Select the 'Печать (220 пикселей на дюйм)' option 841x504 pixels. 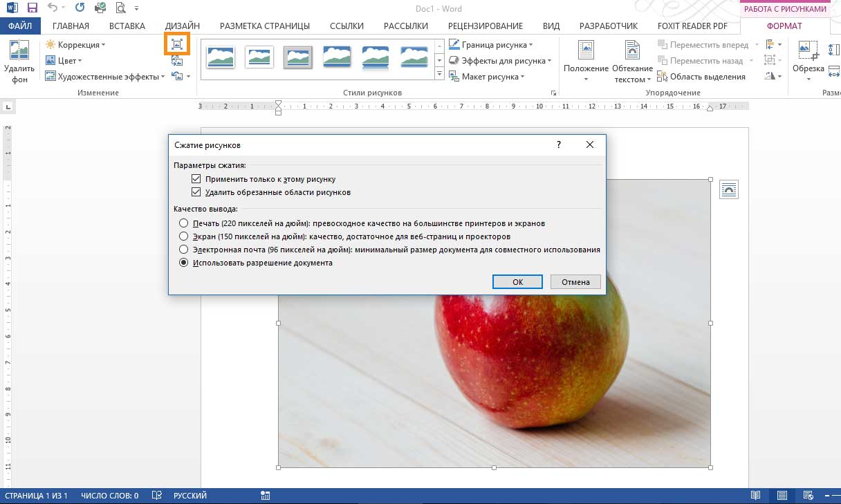pyautogui.click(x=183, y=223)
